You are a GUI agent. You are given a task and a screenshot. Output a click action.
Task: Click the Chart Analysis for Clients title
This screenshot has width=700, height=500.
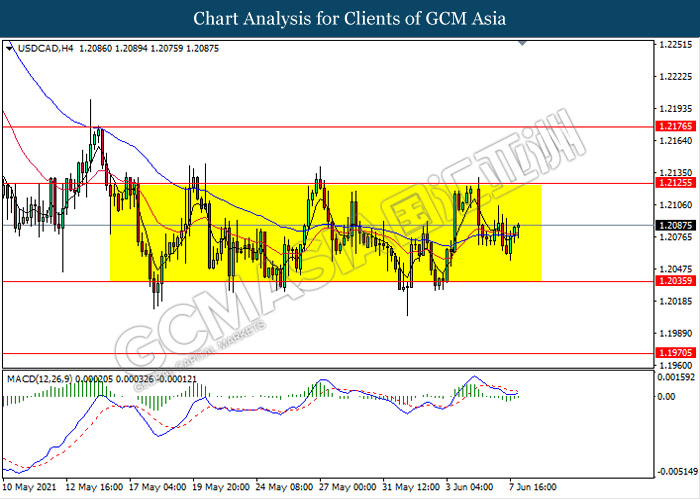pos(350,19)
